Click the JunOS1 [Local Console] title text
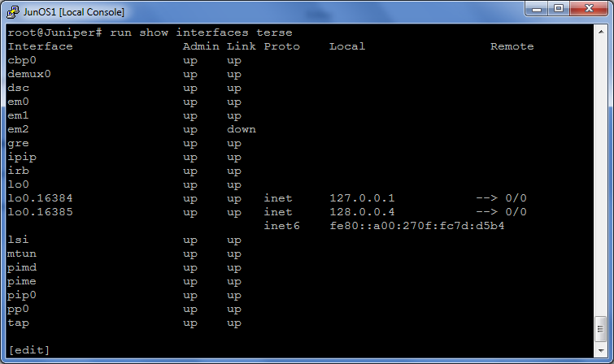This screenshot has width=614, height=364. pos(74,12)
